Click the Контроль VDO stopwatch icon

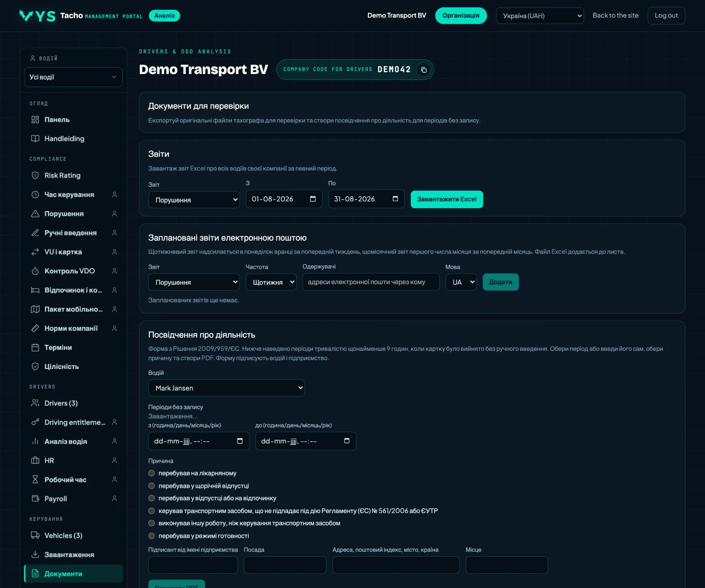tap(35, 271)
